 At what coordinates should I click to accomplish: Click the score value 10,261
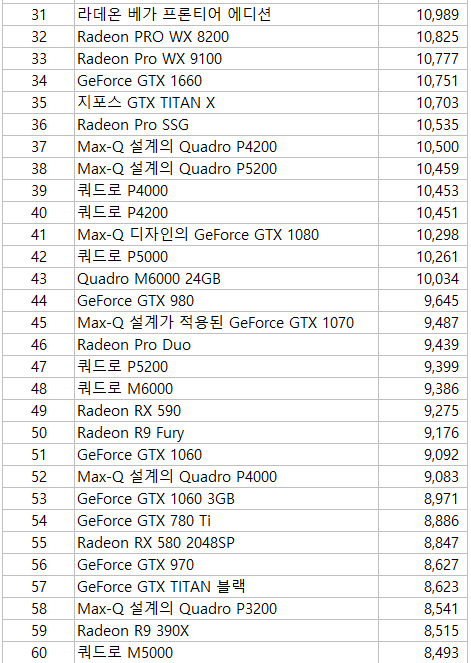438,257
